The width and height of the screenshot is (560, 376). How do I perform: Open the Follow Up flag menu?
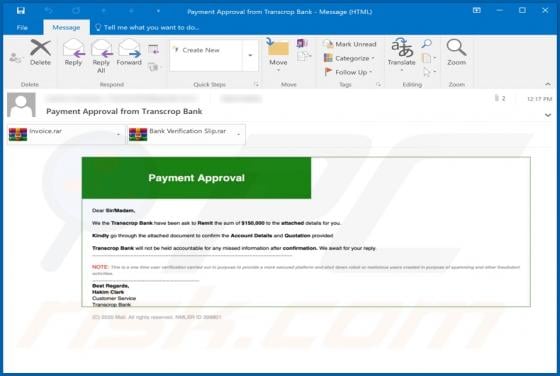tap(348, 72)
